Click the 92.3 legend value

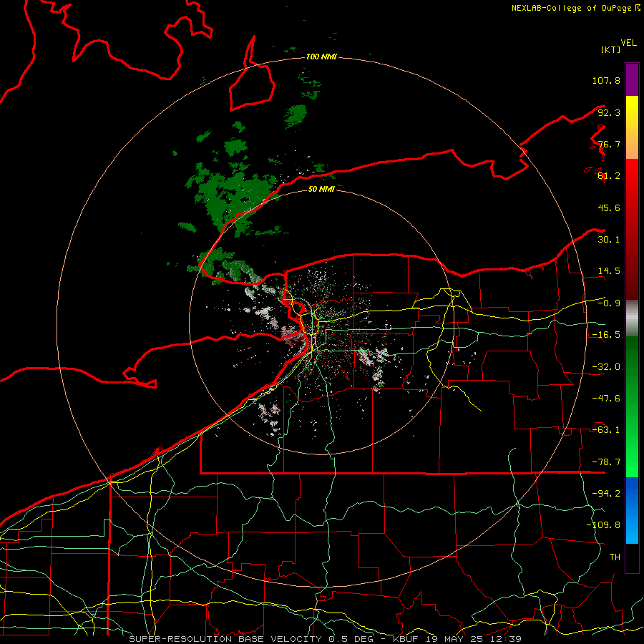coord(609,112)
